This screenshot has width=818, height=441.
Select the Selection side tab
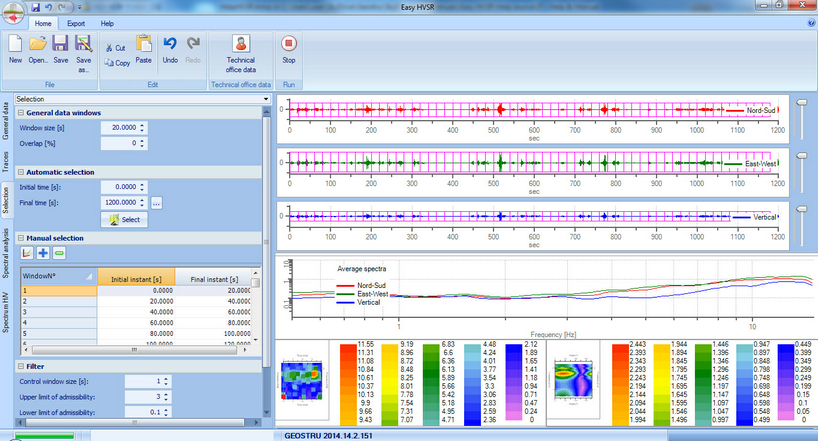pos(6,200)
